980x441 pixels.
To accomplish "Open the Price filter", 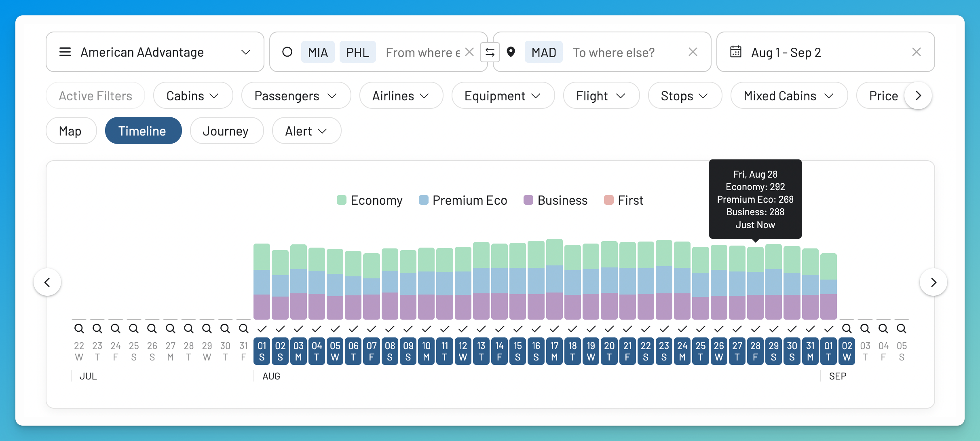I will [x=884, y=95].
